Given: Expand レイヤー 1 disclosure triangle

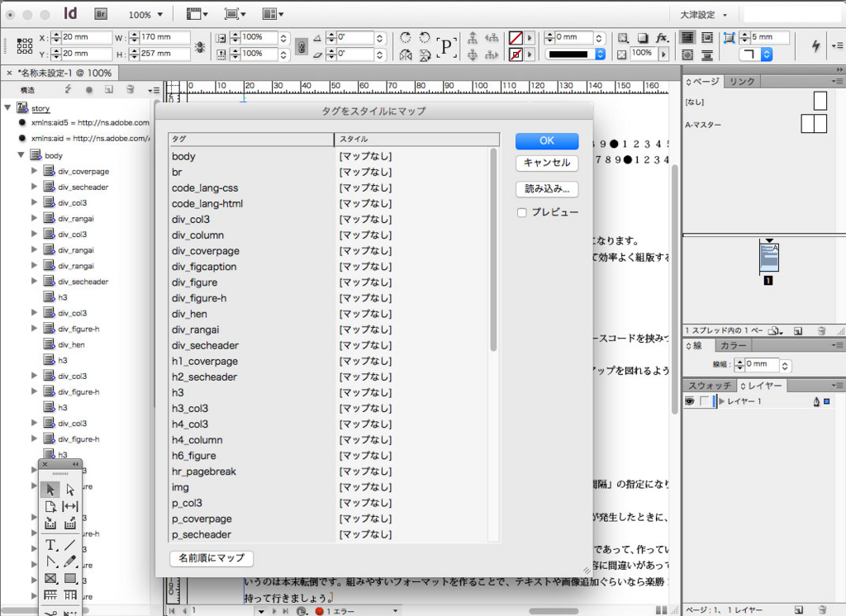Looking at the screenshot, I should click(722, 401).
